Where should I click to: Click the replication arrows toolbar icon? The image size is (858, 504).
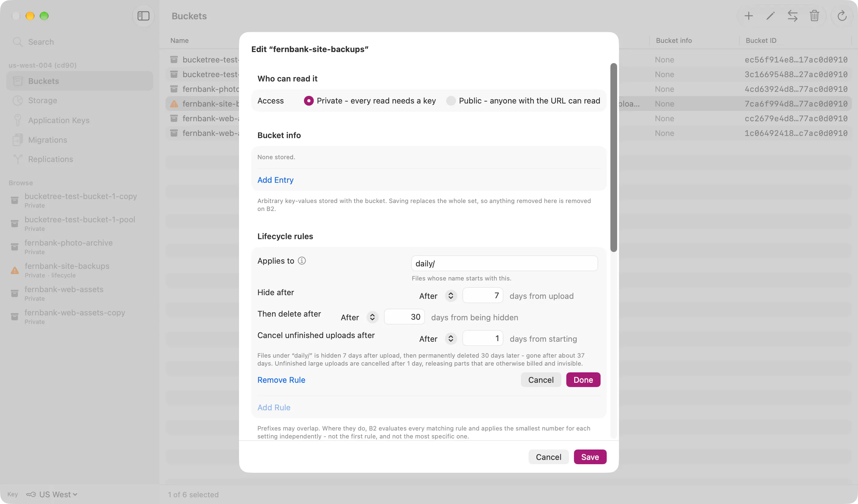point(792,16)
